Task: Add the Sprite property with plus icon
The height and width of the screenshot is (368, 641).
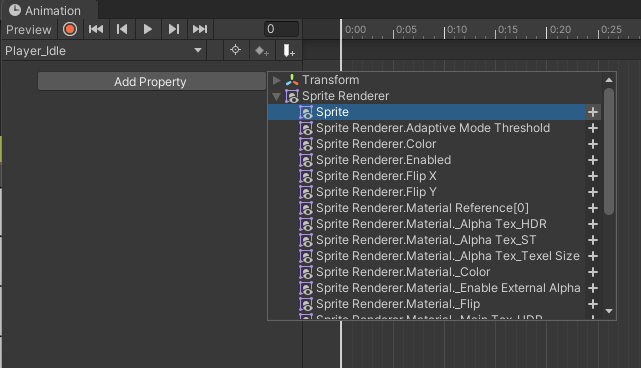Action: pos(593,112)
